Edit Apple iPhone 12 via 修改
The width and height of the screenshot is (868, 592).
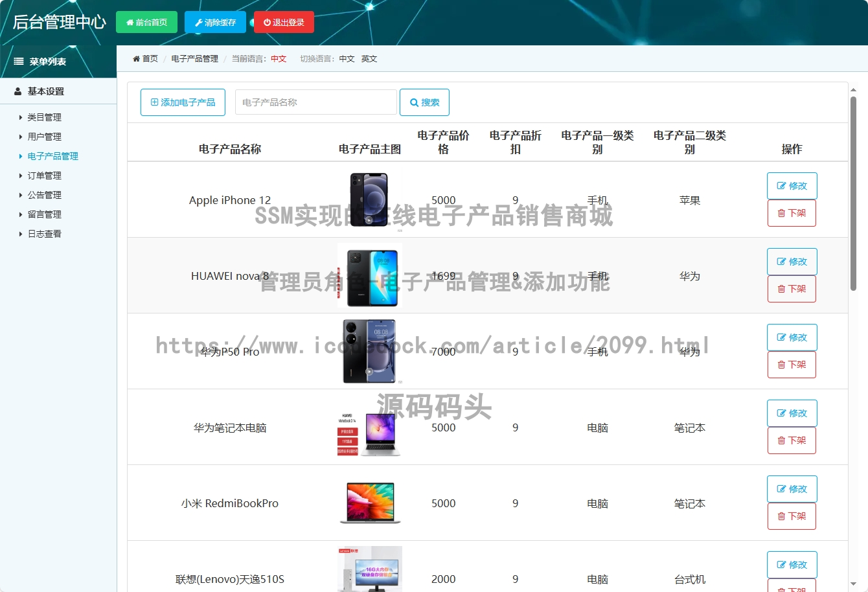pos(792,186)
